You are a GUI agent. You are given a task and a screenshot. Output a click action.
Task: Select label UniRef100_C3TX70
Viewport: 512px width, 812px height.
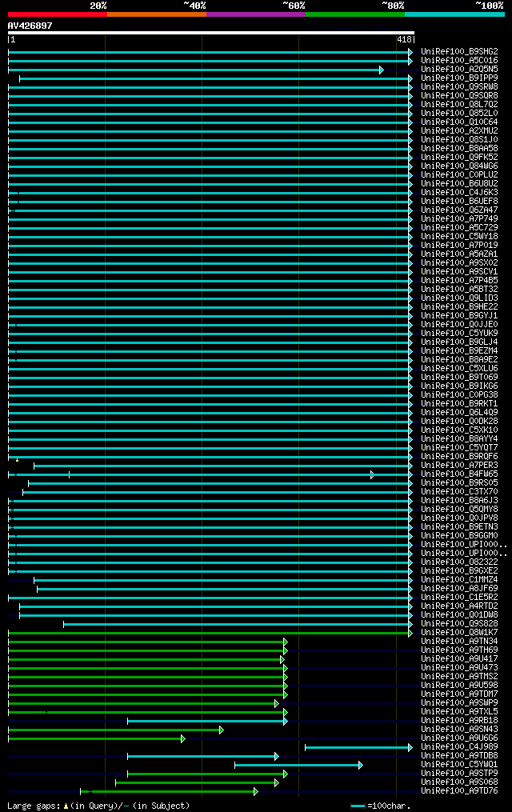click(459, 492)
